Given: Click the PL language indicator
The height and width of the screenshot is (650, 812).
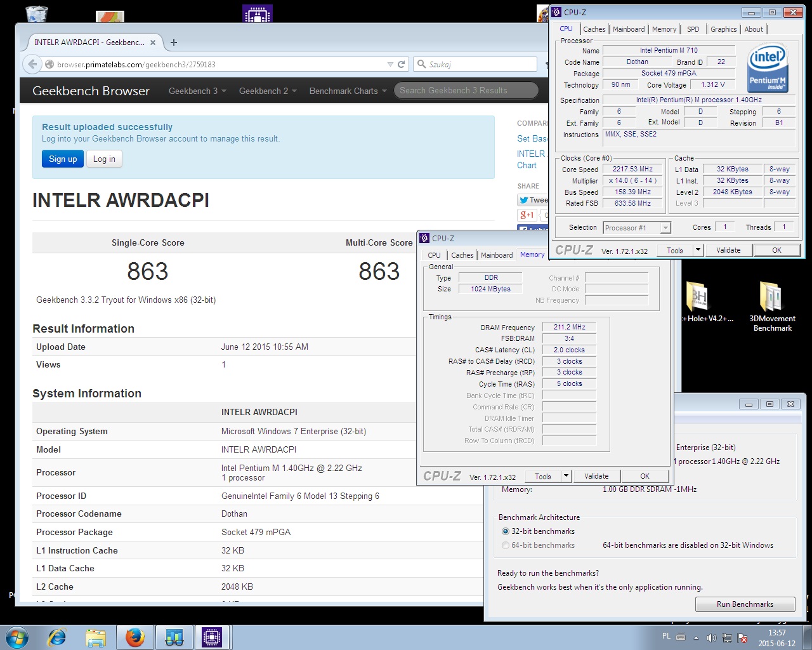Looking at the screenshot, I should point(666,636).
